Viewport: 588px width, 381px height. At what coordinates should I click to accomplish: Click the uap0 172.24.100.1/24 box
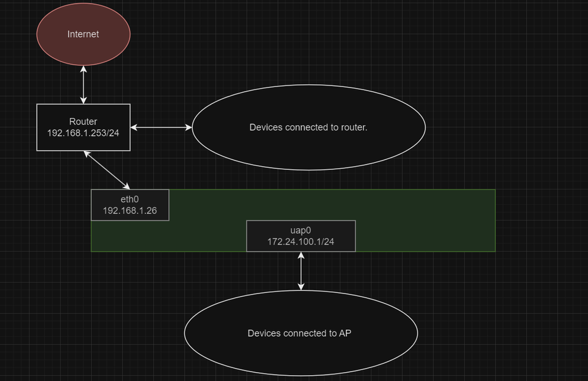(301, 236)
